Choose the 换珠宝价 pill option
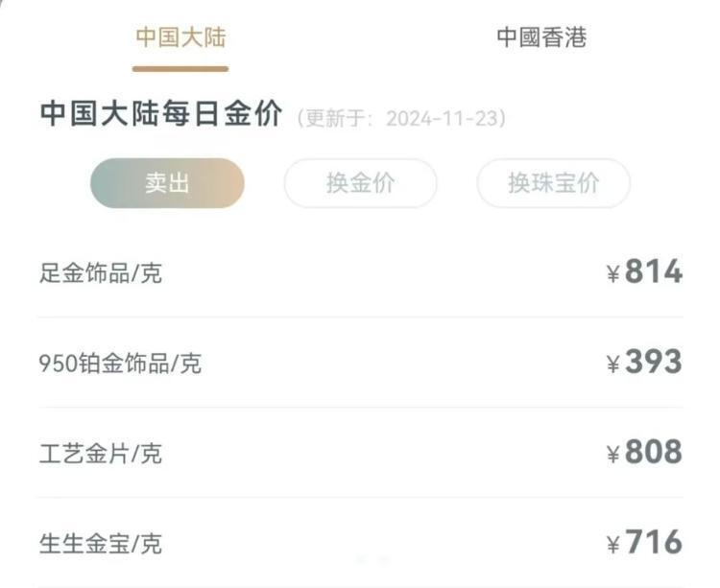This screenshot has height=588, width=720. 553,183
